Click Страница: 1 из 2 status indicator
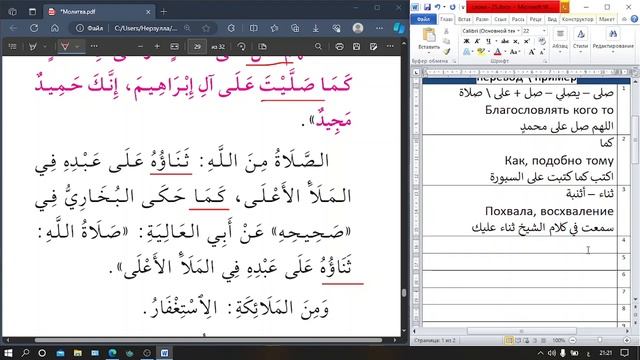This screenshot has width=640, height=360. pos(434,340)
